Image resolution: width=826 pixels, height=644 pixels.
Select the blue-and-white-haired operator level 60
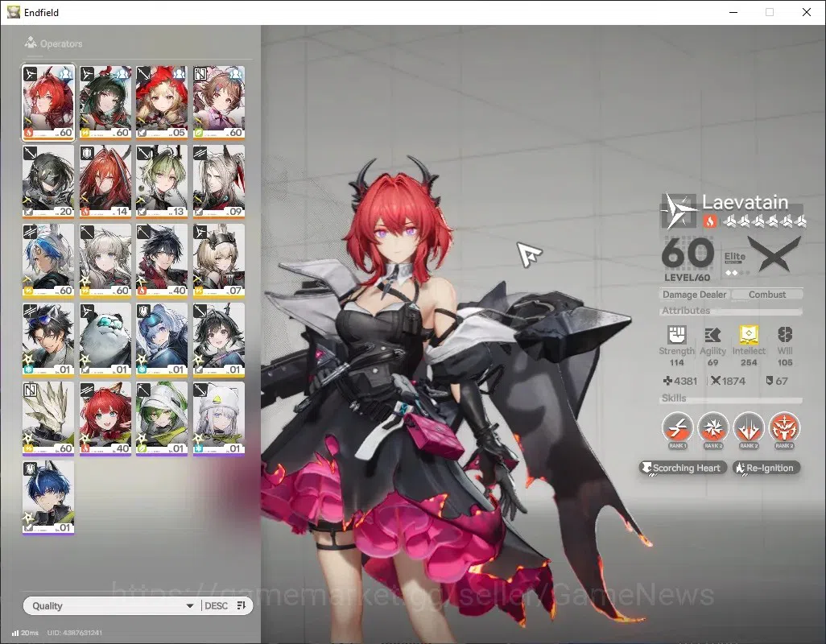48,261
